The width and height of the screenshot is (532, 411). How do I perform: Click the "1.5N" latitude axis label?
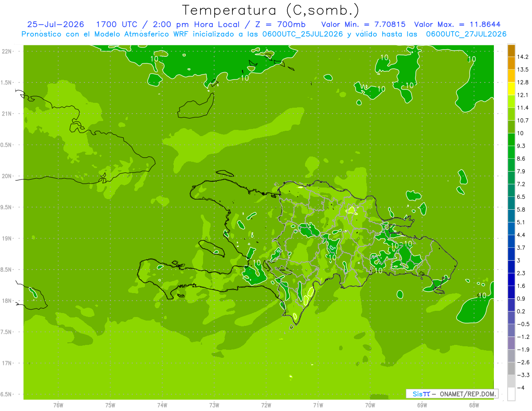click(7, 82)
